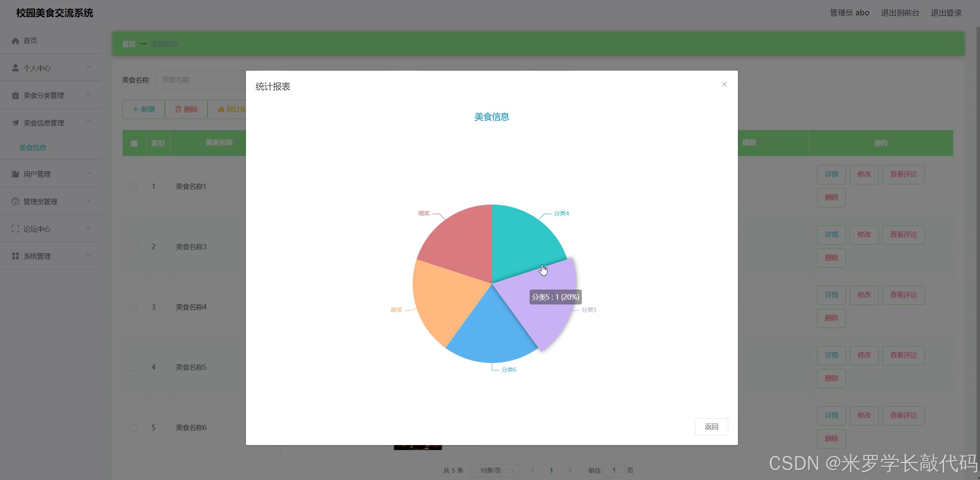The image size is (980, 480).
Task: Click the 个人中心 person icon
Action: [x=15, y=68]
